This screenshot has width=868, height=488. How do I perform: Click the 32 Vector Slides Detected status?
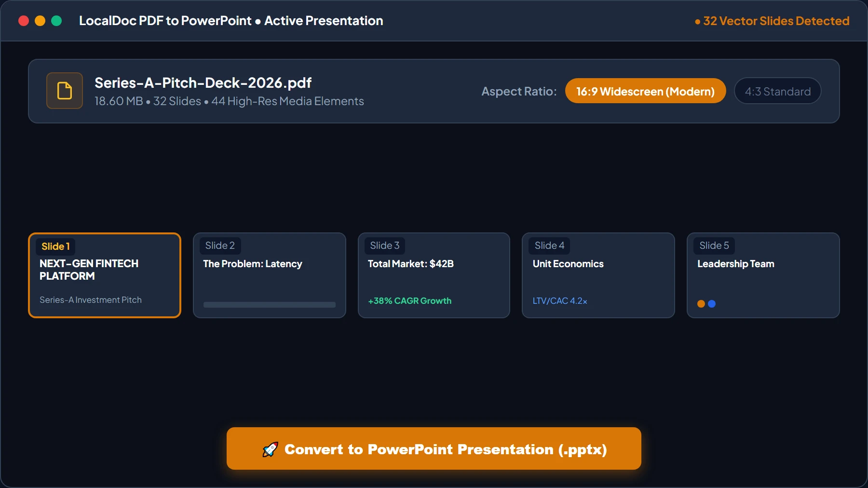point(772,21)
